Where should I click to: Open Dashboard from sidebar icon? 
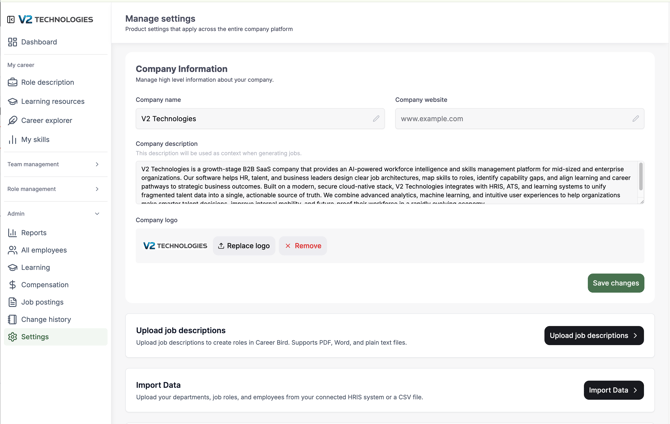(x=12, y=42)
